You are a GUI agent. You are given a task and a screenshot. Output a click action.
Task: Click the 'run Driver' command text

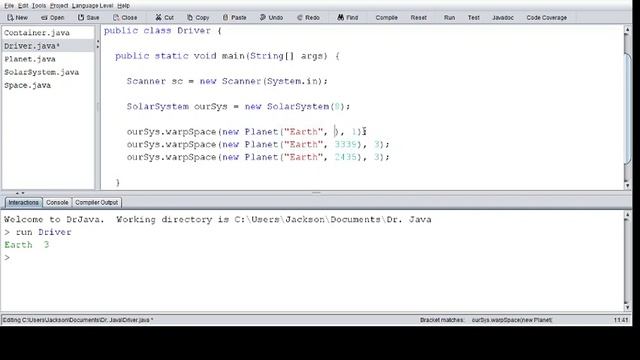click(43, 232)
